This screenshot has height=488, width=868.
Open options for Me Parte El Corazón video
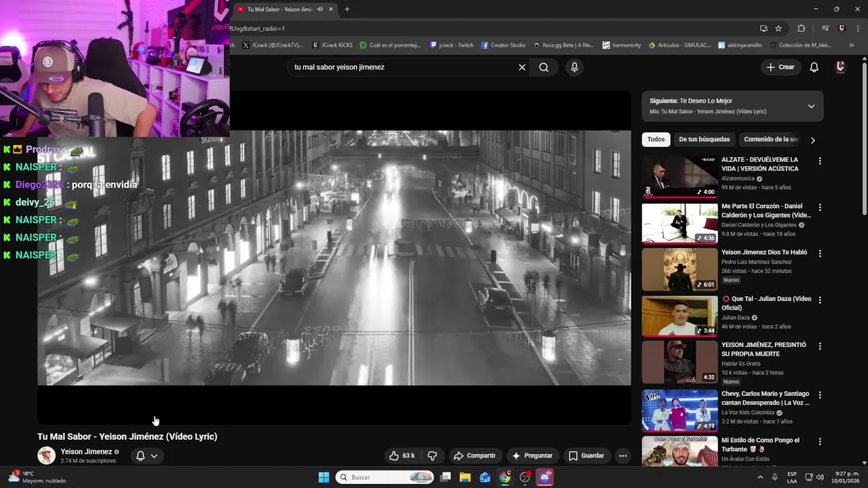click(820, 207)
